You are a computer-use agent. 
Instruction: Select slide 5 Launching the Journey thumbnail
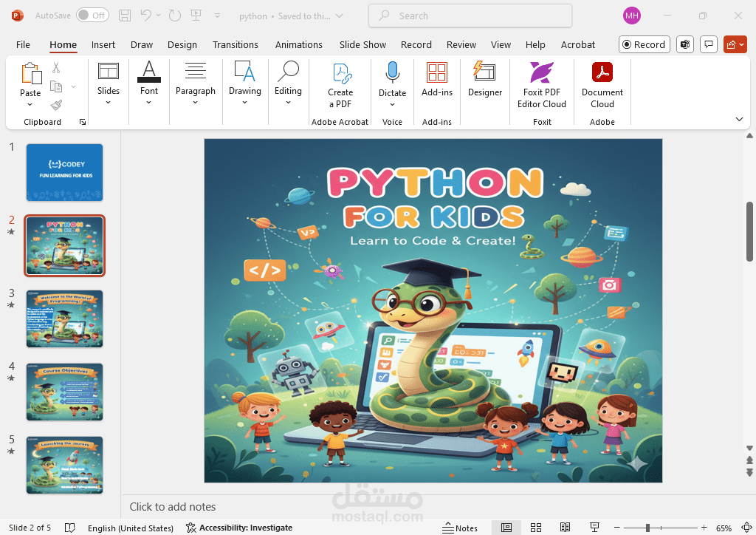[65, 465]
